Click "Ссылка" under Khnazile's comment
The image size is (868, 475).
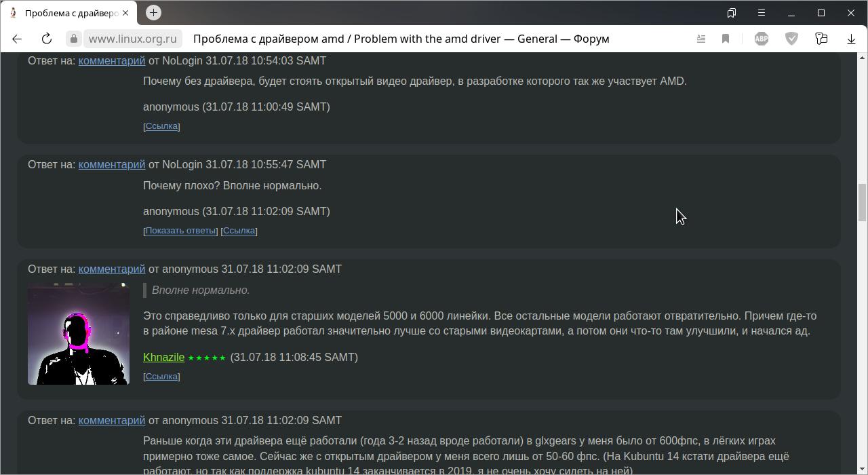click(x=161, y=377)
